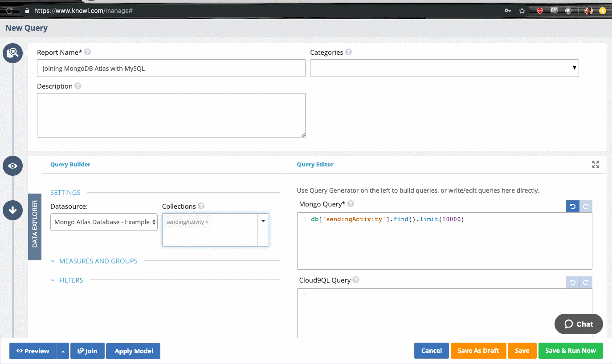This screenshot has width=612, height=364.
Task: Click help icon next to Description
Action: click(x=78, y=86)
